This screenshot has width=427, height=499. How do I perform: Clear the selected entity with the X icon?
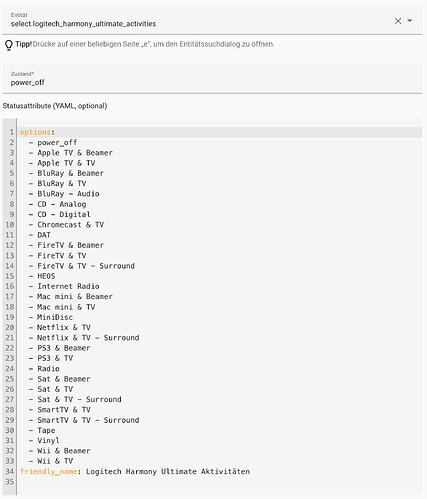[398, 21]
